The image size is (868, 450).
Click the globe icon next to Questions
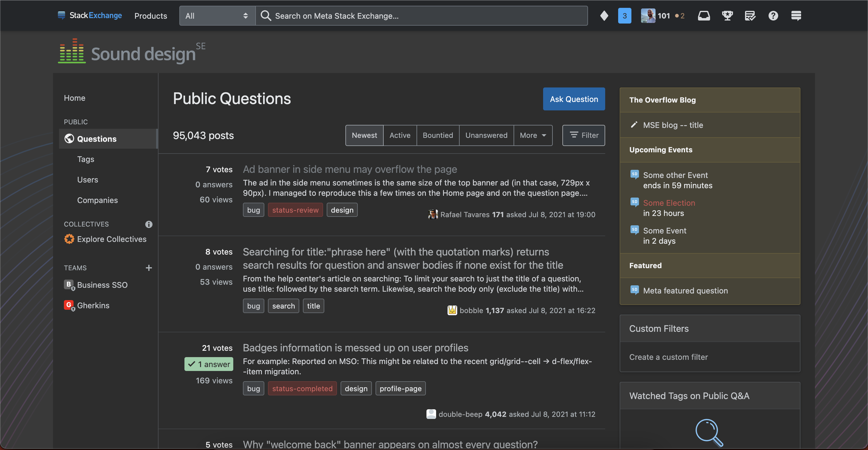pos(69,138)
